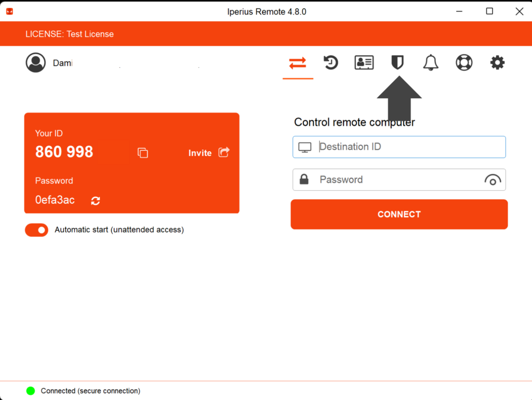The width and height of the screenshot is (532, 400).
Task: Open the address book contacts icon
Action: pyautogui.click(x=364, y=62)
